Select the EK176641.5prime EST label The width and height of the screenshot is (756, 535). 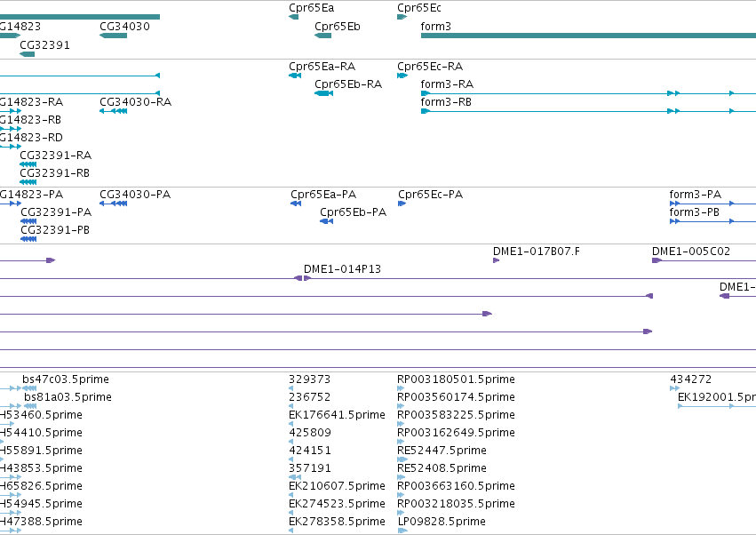point(337,415)
